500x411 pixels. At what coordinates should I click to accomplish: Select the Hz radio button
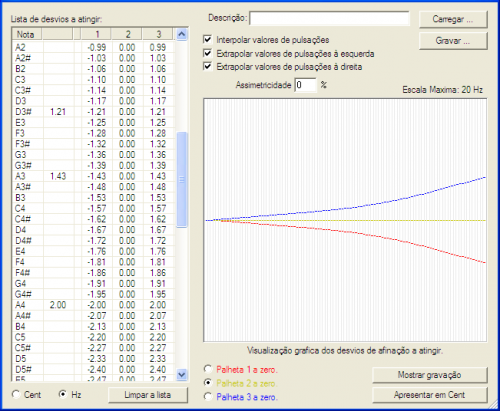point(62,394)
